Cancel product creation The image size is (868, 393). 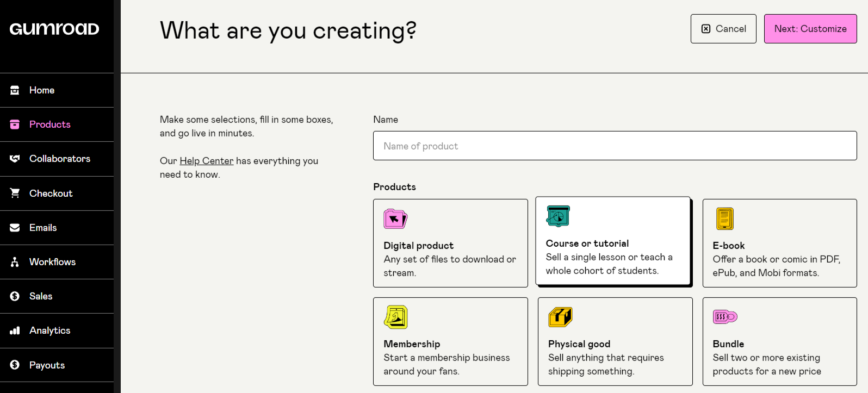723,29
